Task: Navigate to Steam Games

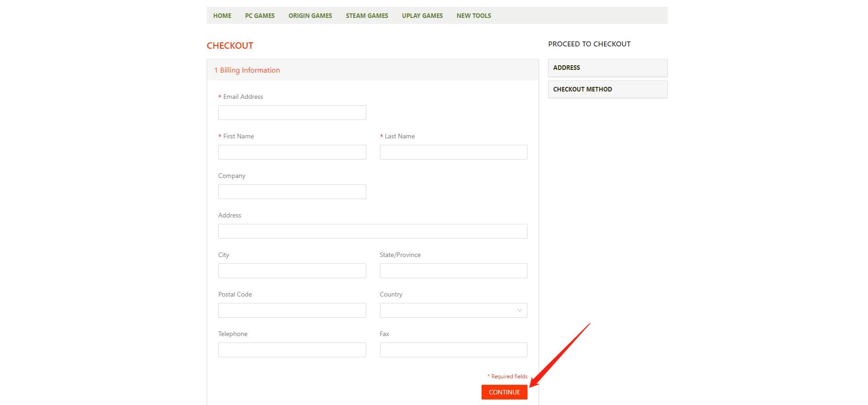Action: [x=367, y=16]
